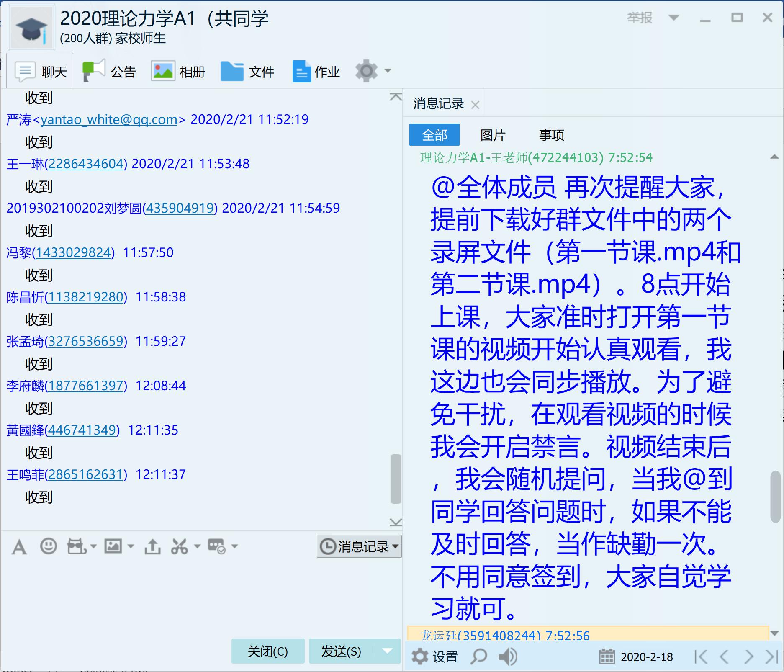Toggle the 消息记录 history panel button
Screen dimensions: 784x672
click(x=359, y=546)
